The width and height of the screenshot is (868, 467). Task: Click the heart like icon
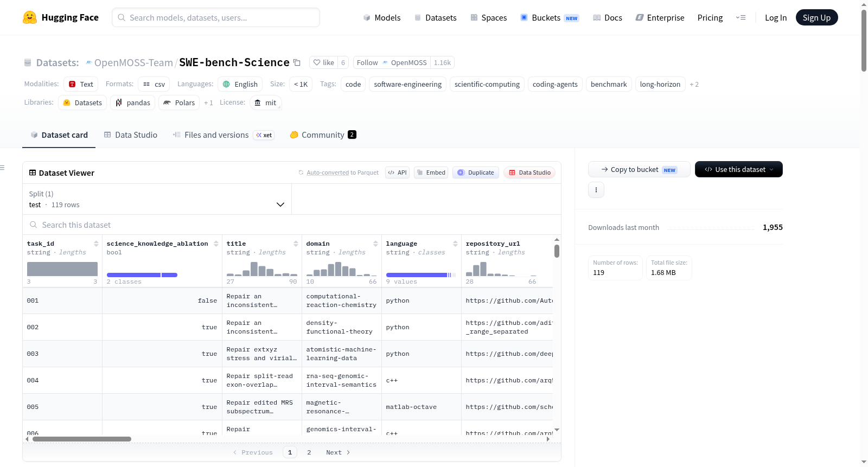317,62
